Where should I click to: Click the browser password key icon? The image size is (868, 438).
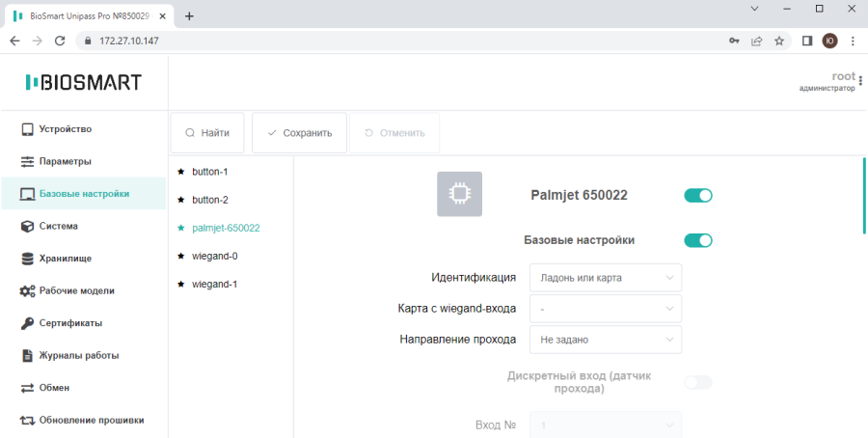point(734,41)
